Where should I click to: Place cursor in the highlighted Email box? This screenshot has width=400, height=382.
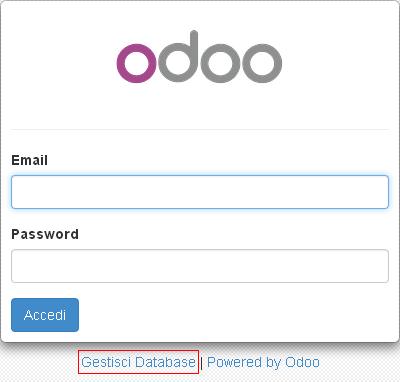click(x=200, y=192)
